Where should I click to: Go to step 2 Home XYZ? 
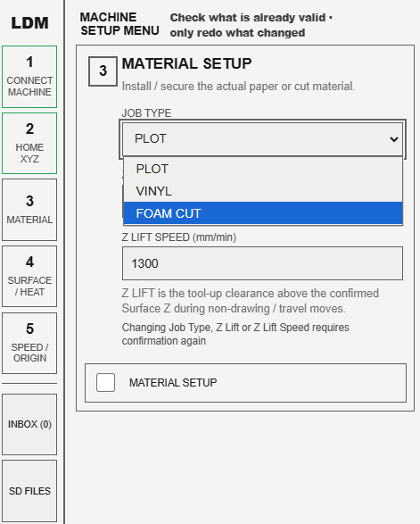(x=29, y=144)
